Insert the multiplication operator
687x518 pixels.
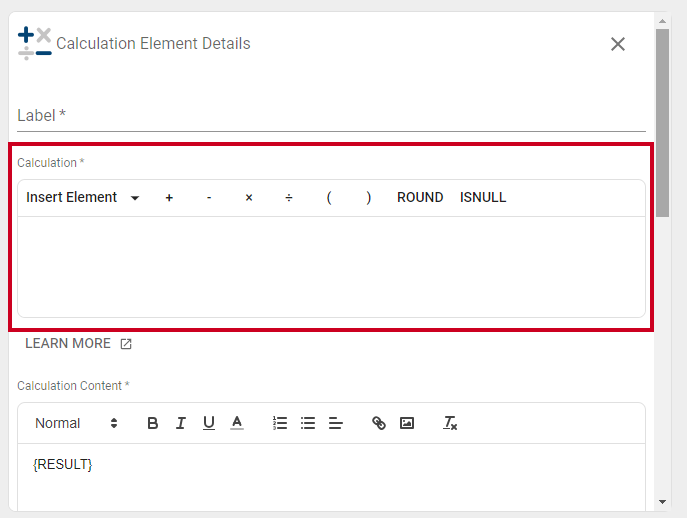tap(249, 198)
